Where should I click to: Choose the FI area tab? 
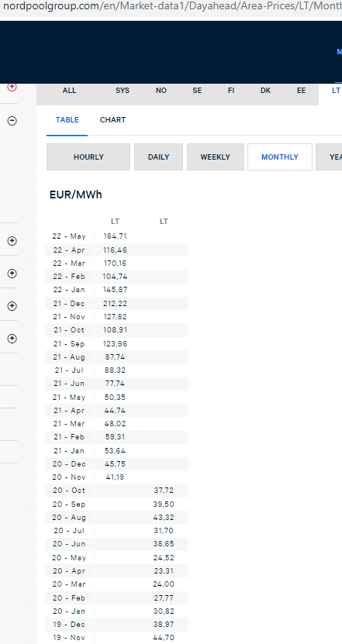(x=231, y=91)
